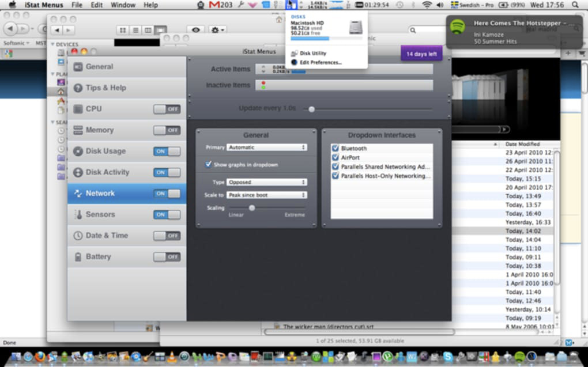This screenshot has width=588, height=367.
Task: Open the iStat Menus application menu
Action: [x=44, y=5]
